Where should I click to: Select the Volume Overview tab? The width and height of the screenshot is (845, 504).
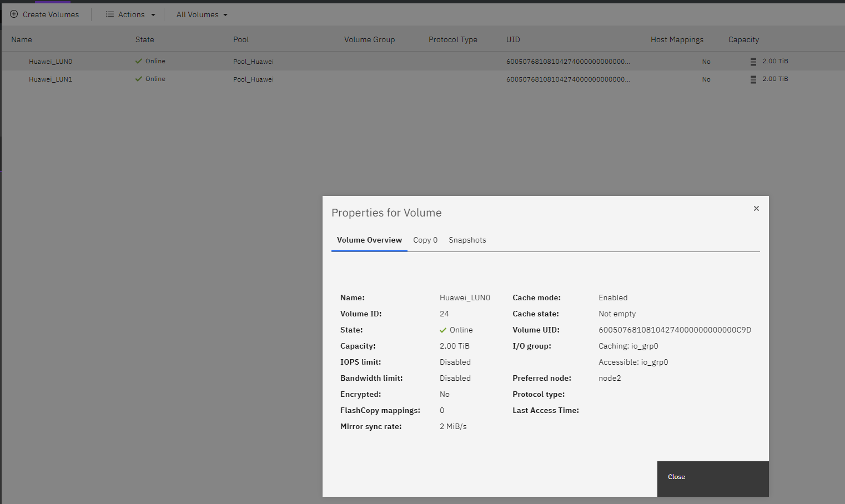click(369, 240)
